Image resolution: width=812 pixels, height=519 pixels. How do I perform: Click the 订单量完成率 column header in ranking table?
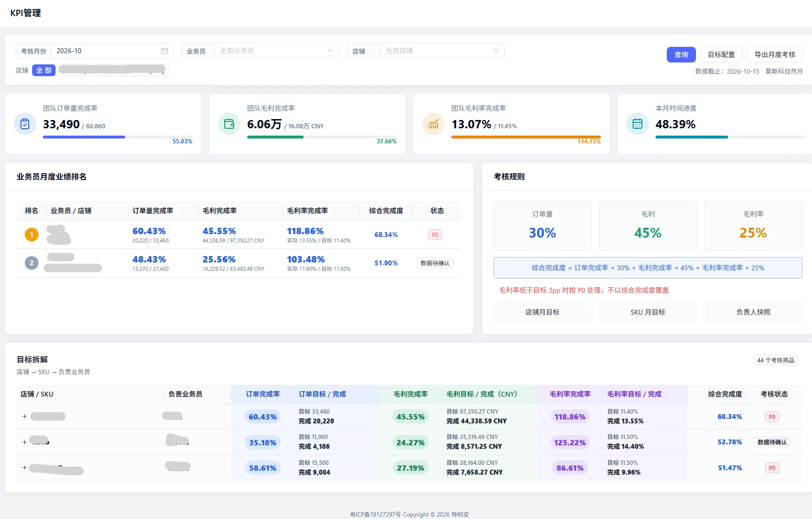tap(153, 211)
